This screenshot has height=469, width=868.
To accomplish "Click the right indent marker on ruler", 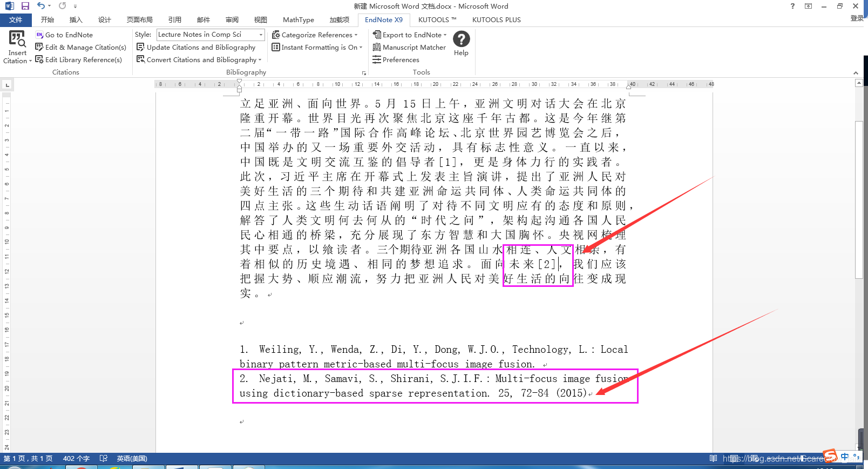I will point(629,86).
